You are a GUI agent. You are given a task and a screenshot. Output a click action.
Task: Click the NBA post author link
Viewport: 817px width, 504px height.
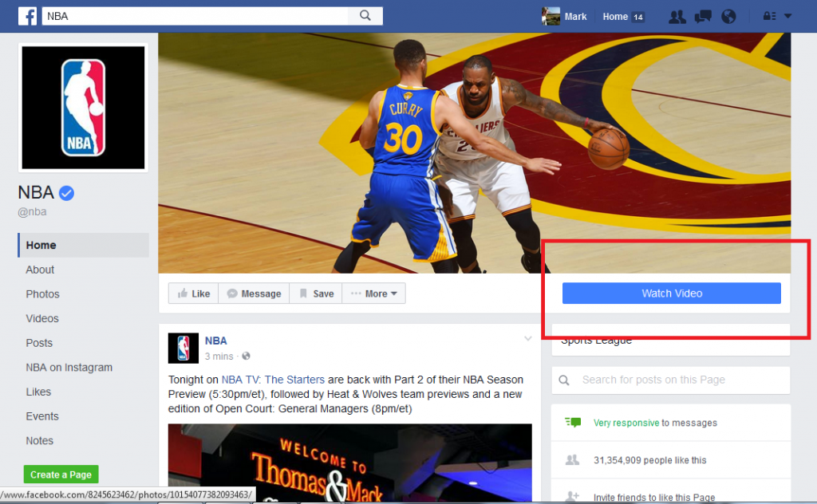[215, 341]
